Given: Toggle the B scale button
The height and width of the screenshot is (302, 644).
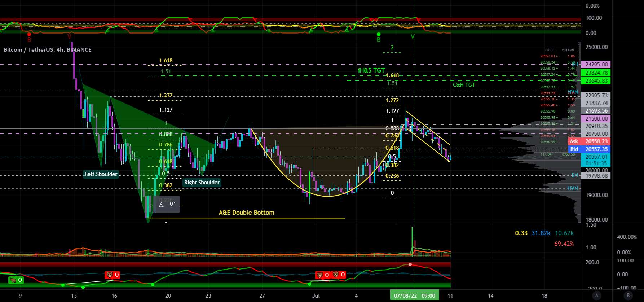Looking at the screenshot, I should click(628, 296).
